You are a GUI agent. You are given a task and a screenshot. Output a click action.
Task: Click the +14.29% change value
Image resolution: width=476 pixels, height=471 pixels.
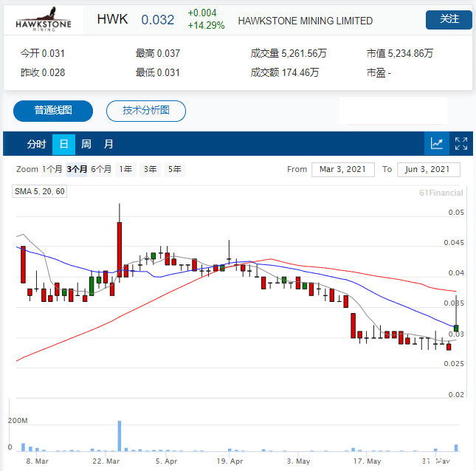point(206,25)
